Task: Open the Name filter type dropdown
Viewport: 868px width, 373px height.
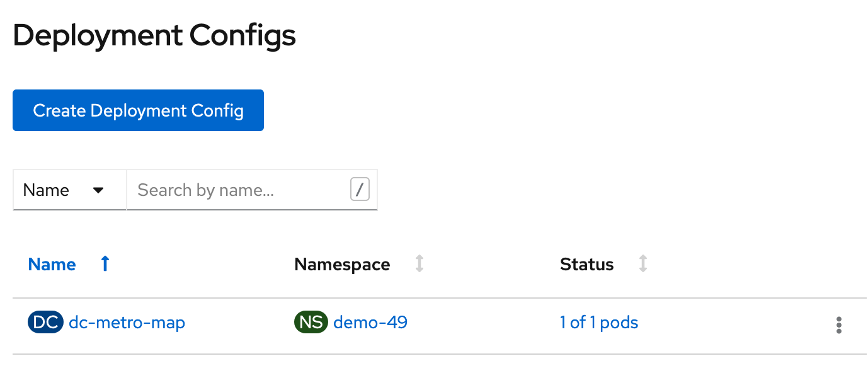Action: (x=63, y=190)
